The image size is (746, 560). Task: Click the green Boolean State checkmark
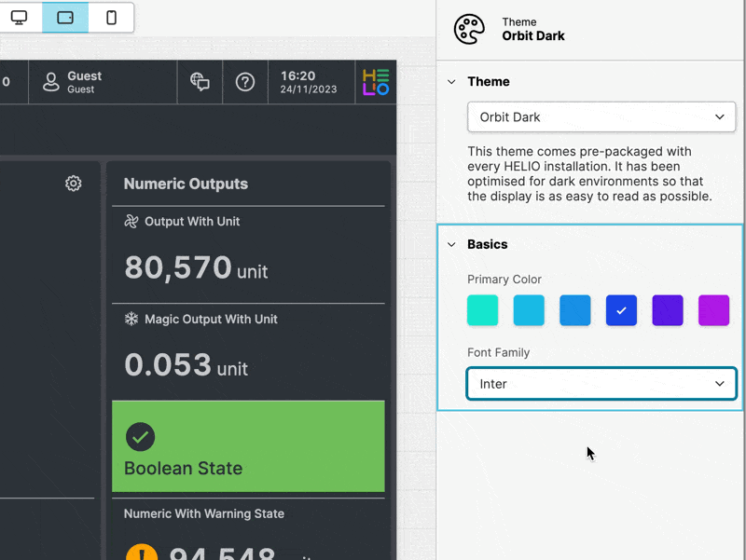pyautogui.click(x=141, y=436)
